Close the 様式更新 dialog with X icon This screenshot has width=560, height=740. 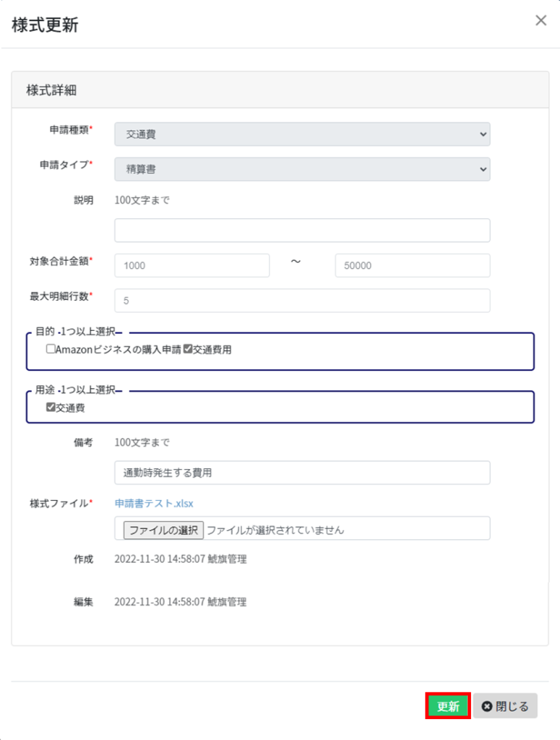pos(540,20)
